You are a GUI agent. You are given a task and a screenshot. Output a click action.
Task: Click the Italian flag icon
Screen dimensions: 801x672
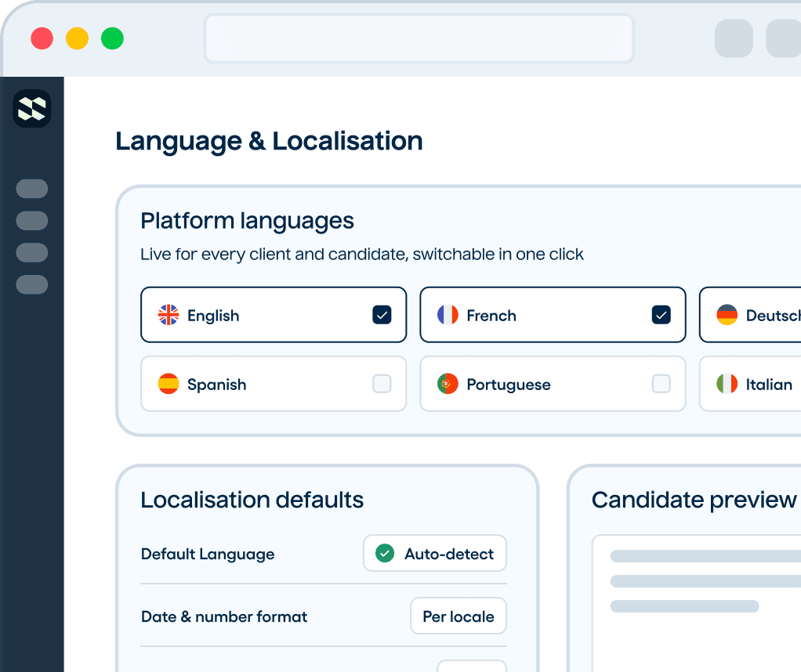(x=727, y=384)
